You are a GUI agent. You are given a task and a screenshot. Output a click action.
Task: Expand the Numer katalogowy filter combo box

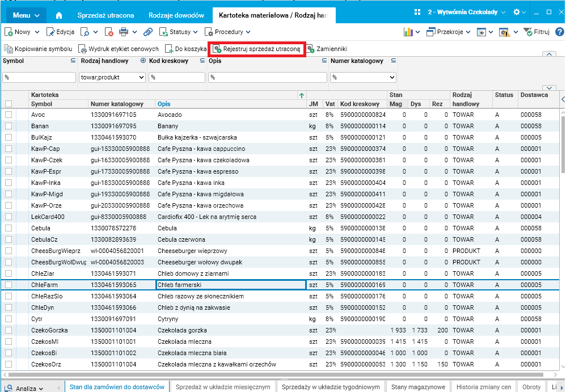coord(391,77)
